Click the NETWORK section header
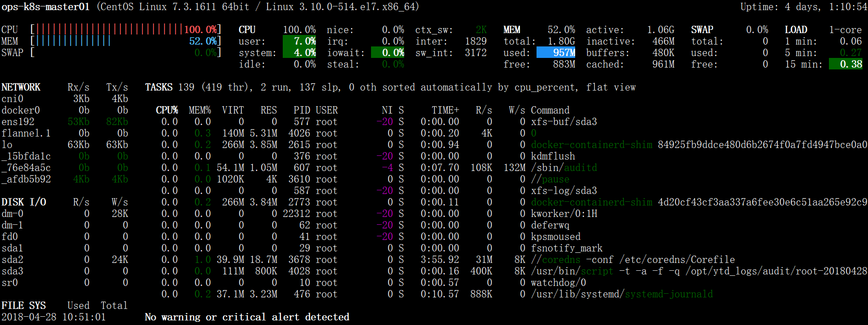This screenshot has height=325, width=868. pyautogui.click(x=21, y=87)
